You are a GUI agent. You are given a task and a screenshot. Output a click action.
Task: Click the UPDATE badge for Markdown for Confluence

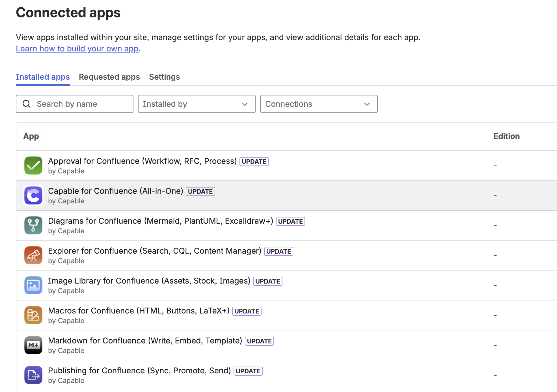point(259,341)
